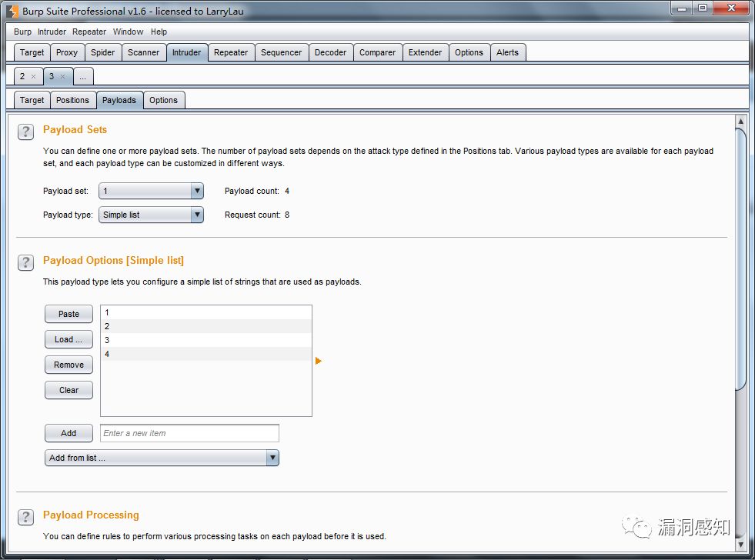Expand the Add from list dropdown
The width and height of the screenshot is (755, 560).
pos(162,458)
